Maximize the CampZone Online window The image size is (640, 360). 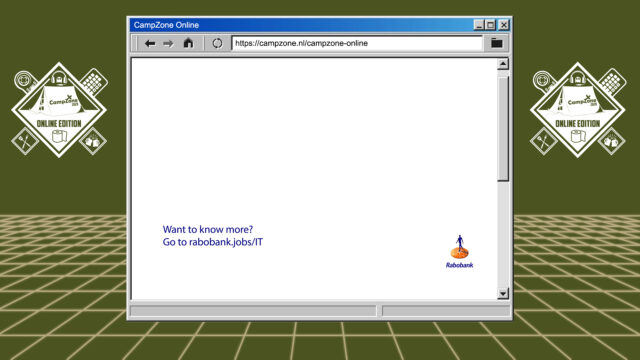tap(491, 25)
